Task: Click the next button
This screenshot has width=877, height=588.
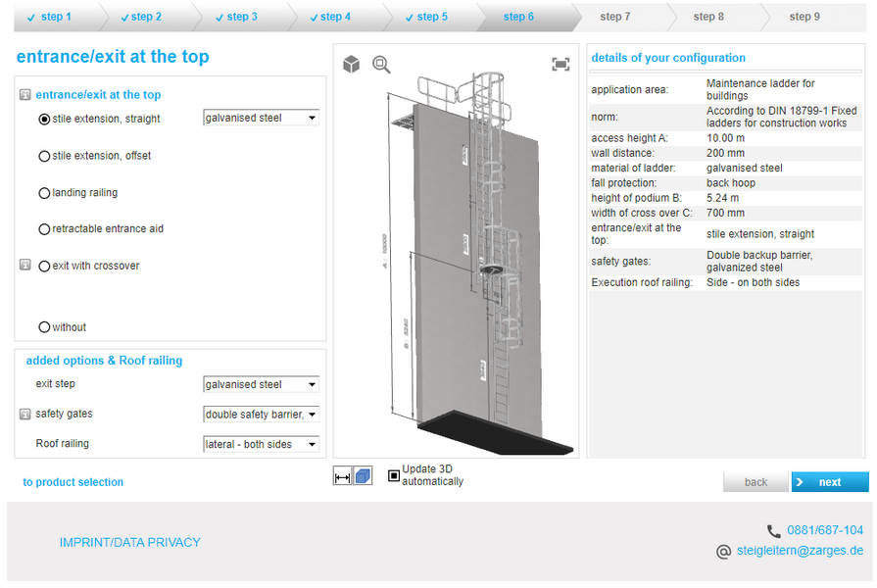Action: 830,482
